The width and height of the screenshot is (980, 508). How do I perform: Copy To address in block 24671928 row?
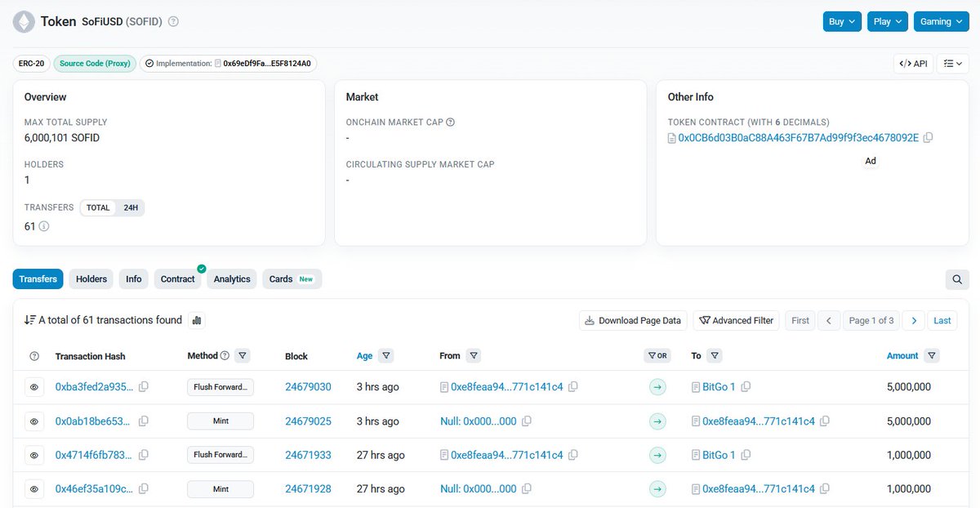click(x=825, y=489)
